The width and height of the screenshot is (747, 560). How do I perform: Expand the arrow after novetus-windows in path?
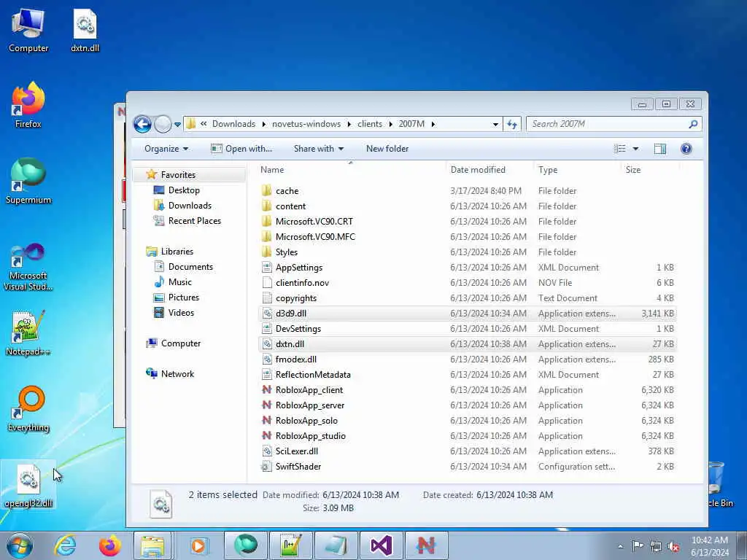point(349,124)
